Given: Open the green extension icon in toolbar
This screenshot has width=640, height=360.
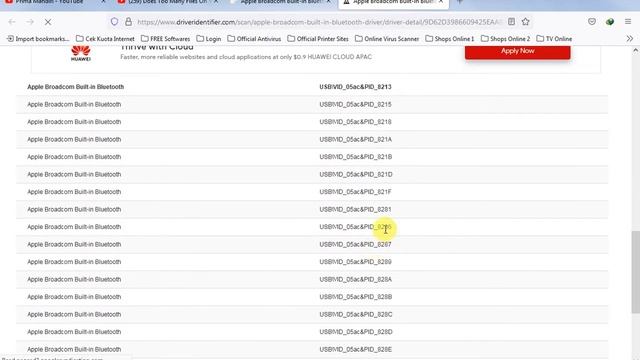Looking at the screenshot, I should pyautogui.click(x=610, y=22).
